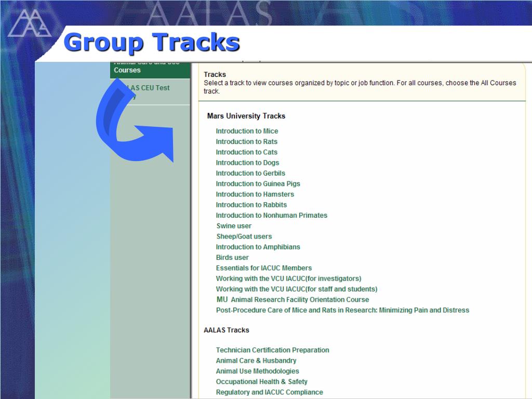Open Working with VCU IACUC for investigators
532x399 pixels.
[x=288, y=278]
